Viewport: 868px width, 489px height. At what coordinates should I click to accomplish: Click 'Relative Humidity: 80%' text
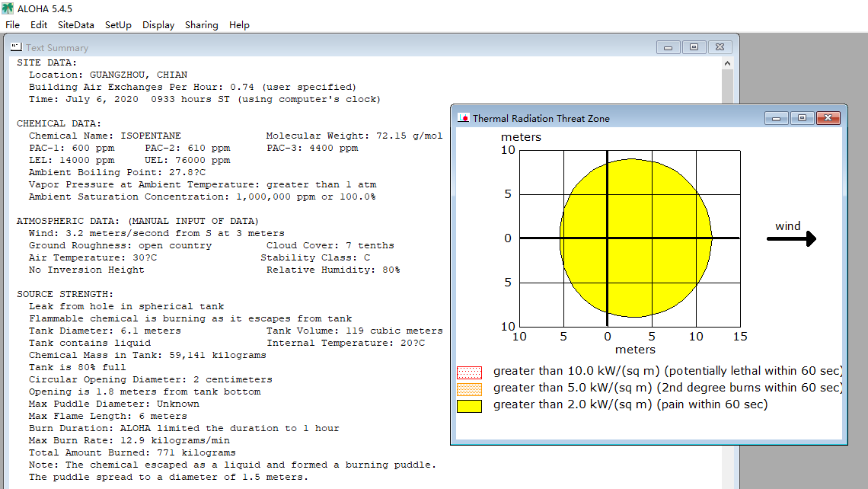click(x=333, y=270)
